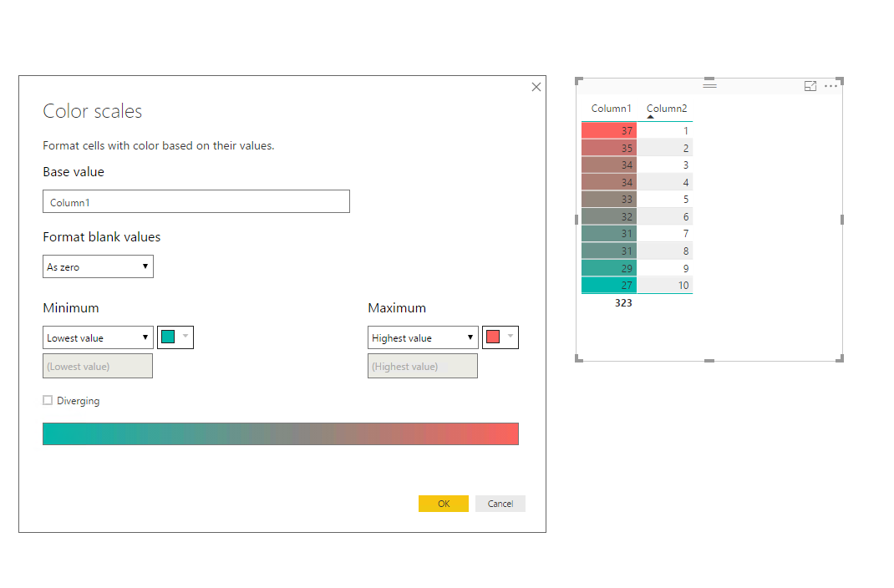Enable the Diverging checkbox
Viewport: 894px width, 588px height.
48,400
